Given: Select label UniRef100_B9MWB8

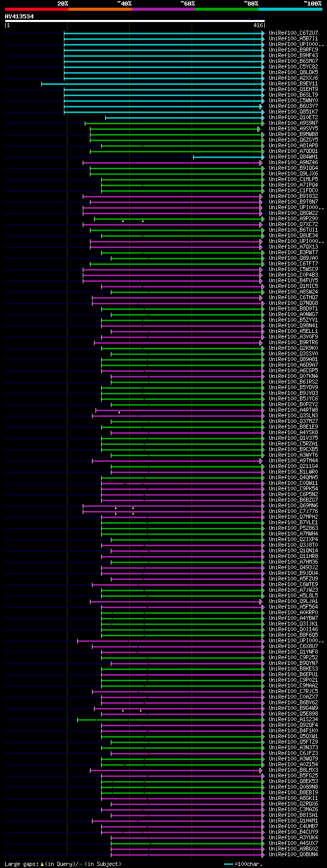Looking at the screenshot, I should (x=293, y=134).
